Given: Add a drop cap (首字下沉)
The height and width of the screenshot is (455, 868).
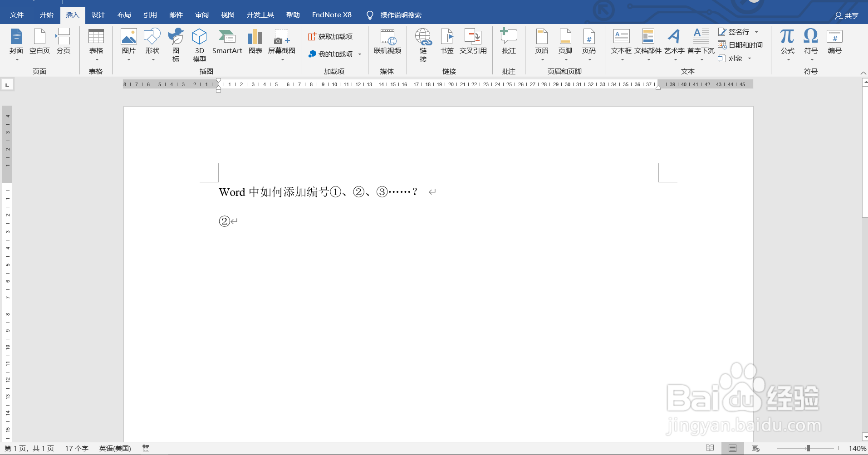Looking at the screenshot, I should click(701, 44).
